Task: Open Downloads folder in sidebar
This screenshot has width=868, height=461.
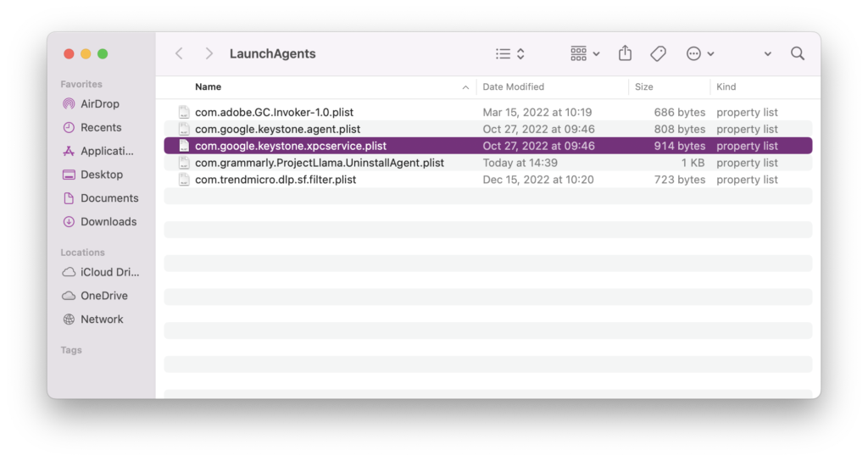Action: [108, 222]
